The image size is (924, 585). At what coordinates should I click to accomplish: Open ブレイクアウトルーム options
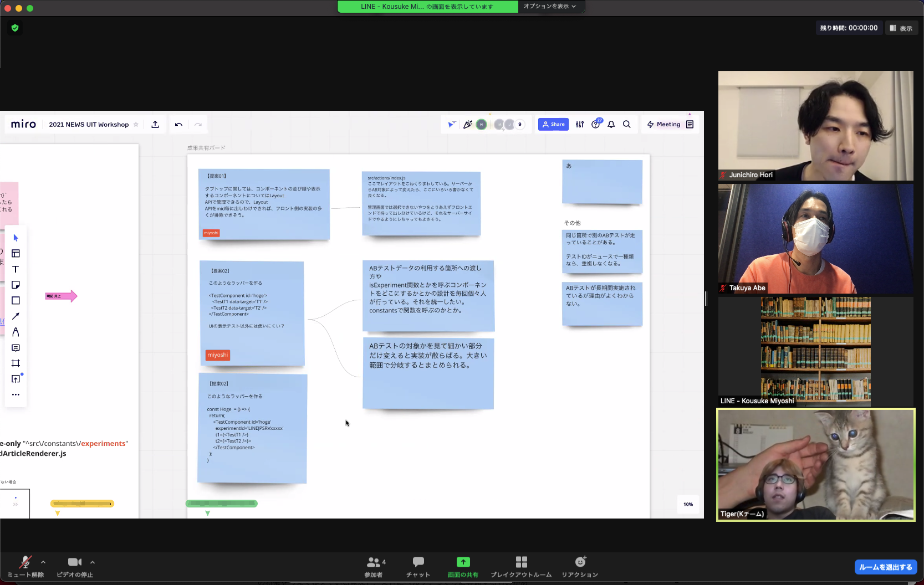pyautogui.click(x=520, y=566)
